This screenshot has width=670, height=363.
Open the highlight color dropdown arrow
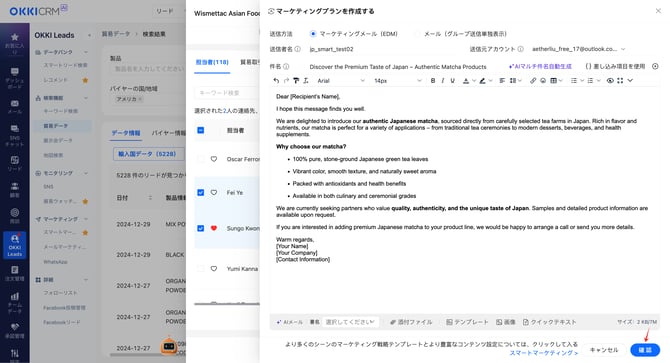pyautogui.click(x=491, y=80)
